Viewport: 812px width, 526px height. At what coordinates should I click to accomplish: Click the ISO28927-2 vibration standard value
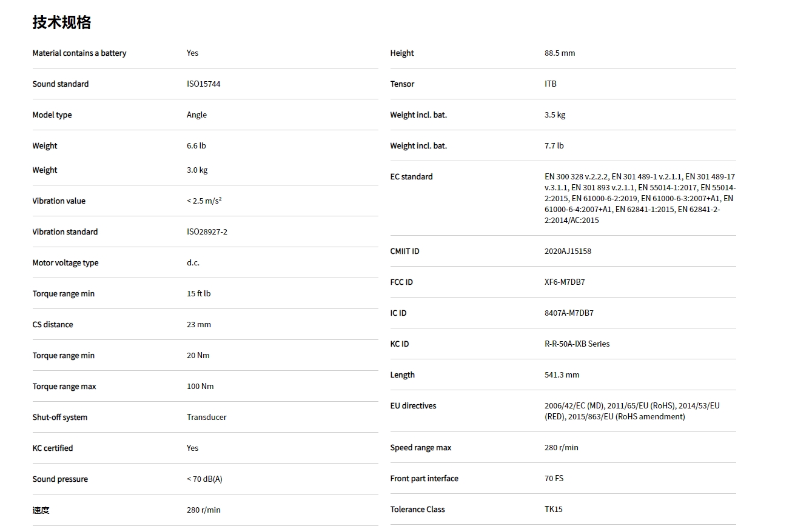pyautogui.click(x=207, y=232)
